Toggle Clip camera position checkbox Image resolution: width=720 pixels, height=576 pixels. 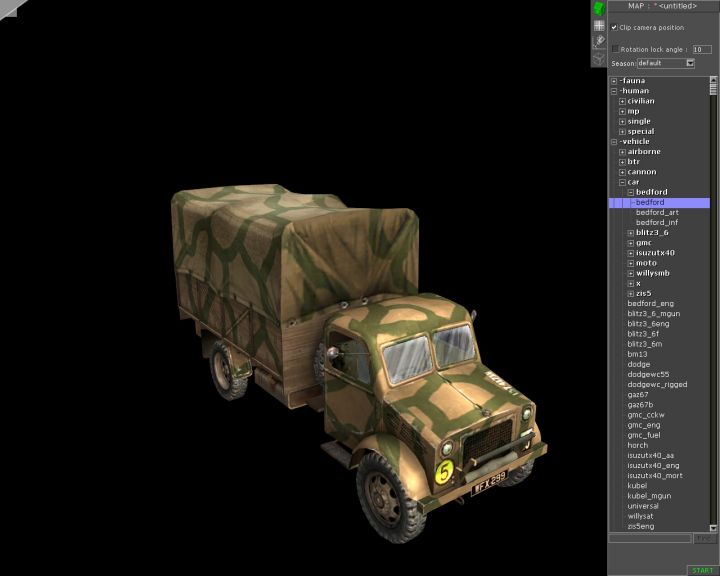(614, 28)
